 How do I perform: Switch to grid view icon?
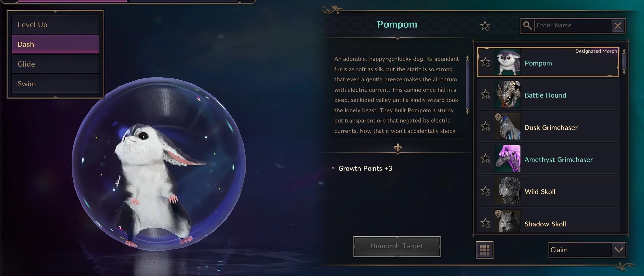click(484, 250)
